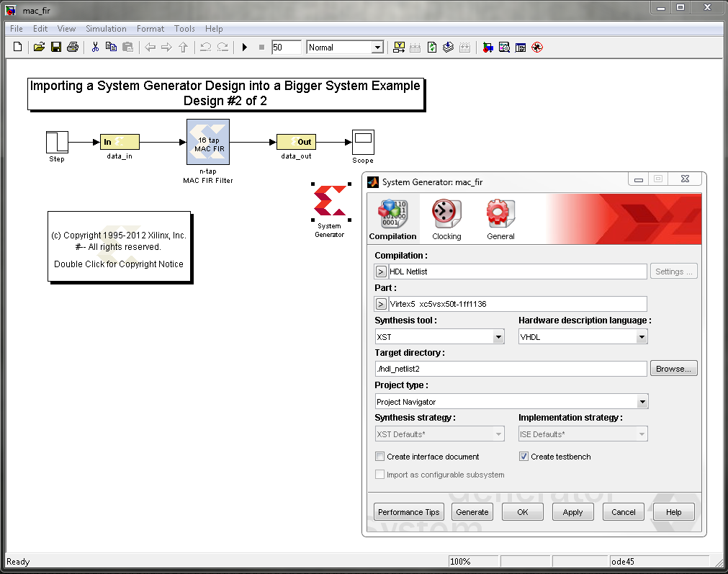Click the Cut scissors icon
The width and height of the screenshot is (728, 574).
94,48
